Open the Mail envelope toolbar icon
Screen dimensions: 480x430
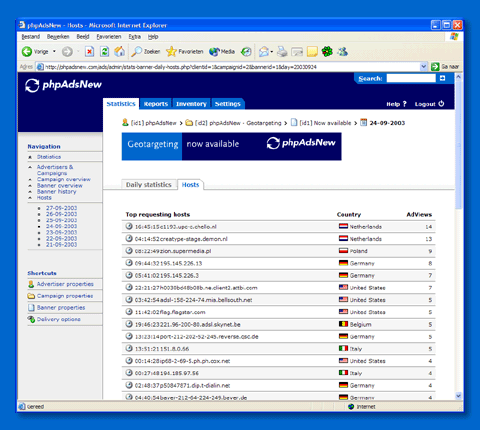pyautogui.click(x=264, y=52)
